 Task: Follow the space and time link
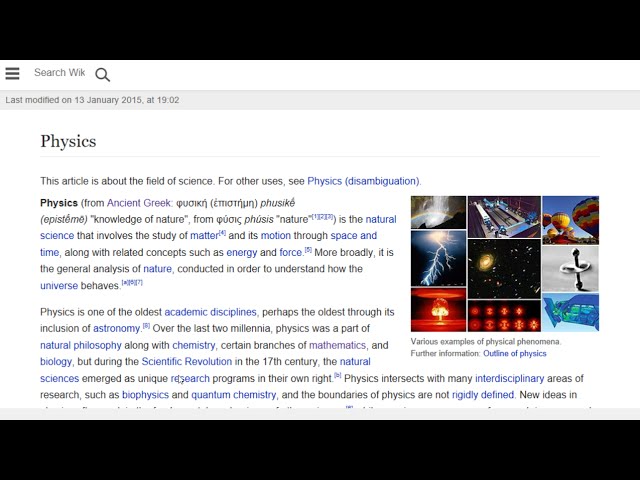click(209, 244)
